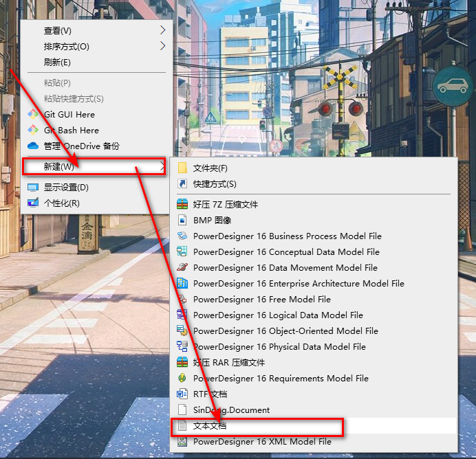Viewport: 476px width, 459px height.
Task: Expand the 查看(V) submenu arrow
Action: (x=162, y=30)
